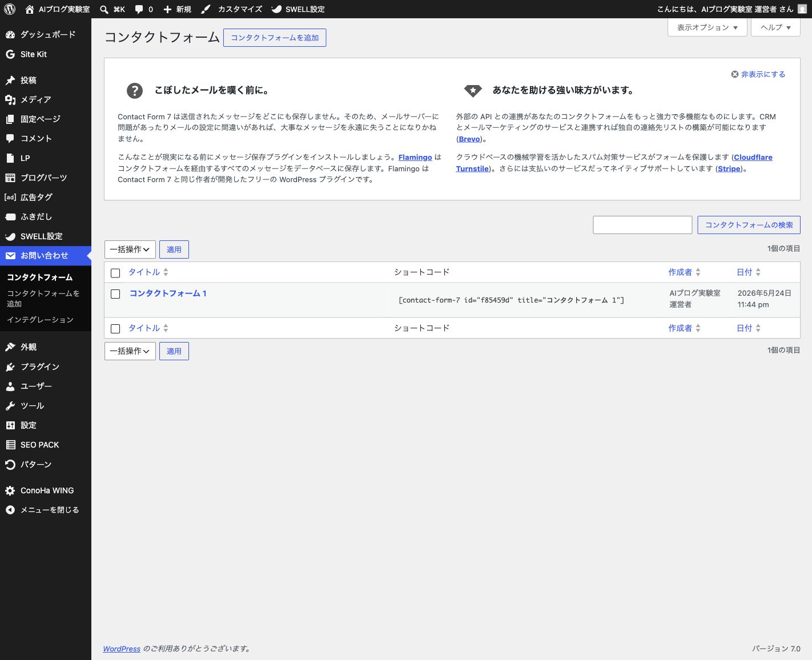Click the 投稿 pushpin icon

(x=10, y=81)
